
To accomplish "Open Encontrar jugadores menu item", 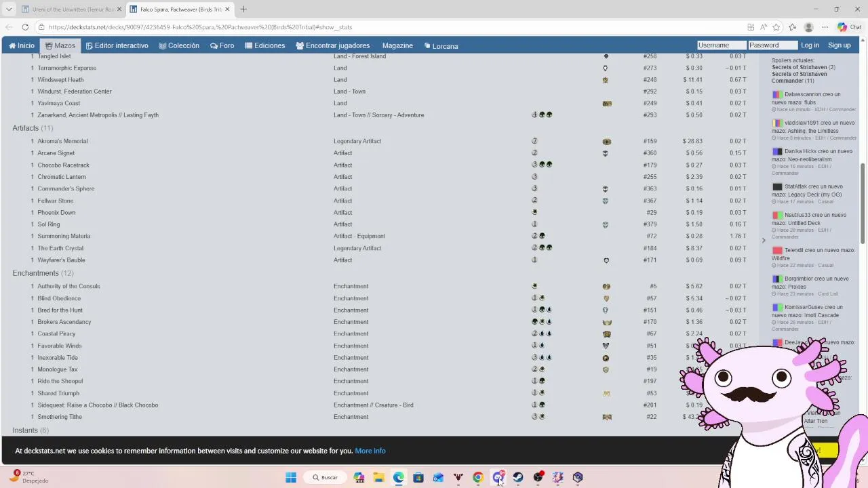I will (x=332, y=45).
